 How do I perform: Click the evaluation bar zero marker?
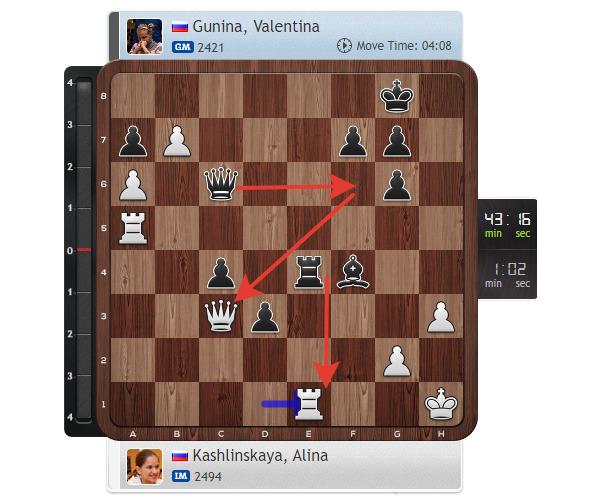pyautogui.click(x=84, y=249)
